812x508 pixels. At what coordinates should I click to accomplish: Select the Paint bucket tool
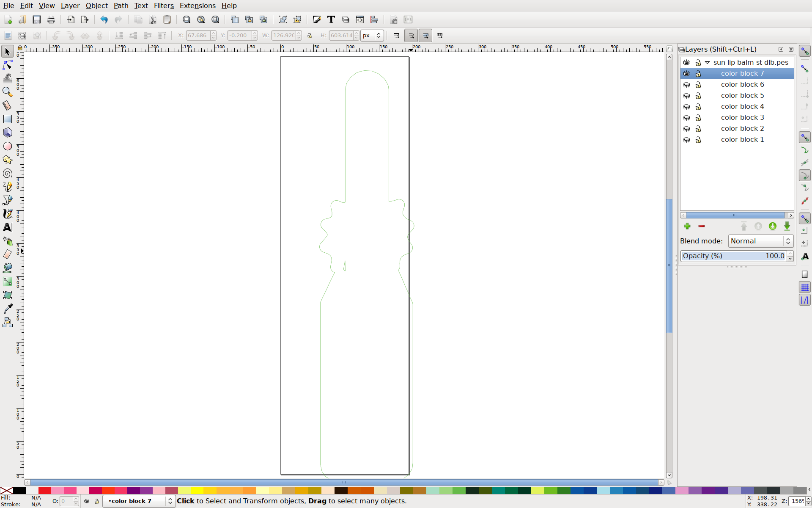point(7,268)
